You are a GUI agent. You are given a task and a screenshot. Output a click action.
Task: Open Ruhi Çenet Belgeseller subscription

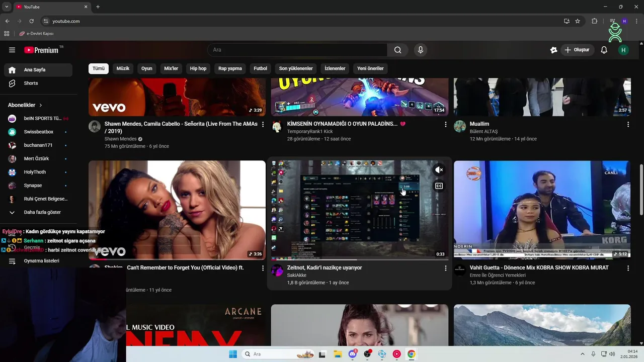click(x=38, y=199)
